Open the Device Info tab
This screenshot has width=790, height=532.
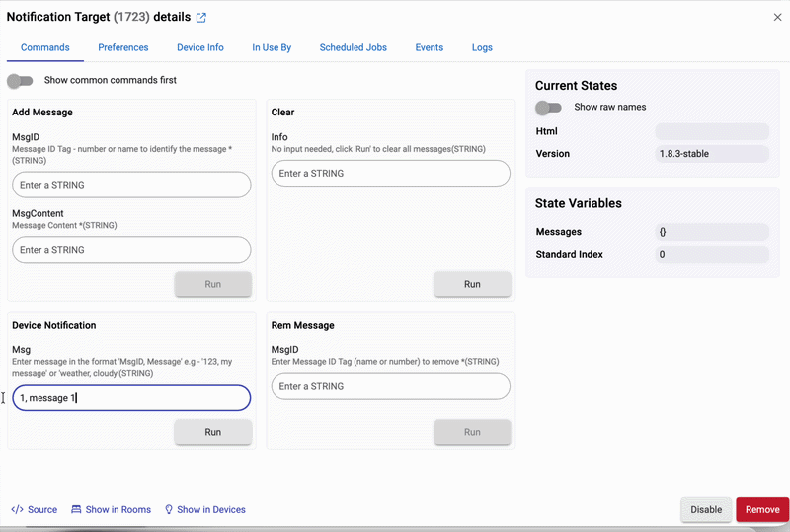[200, 47]
